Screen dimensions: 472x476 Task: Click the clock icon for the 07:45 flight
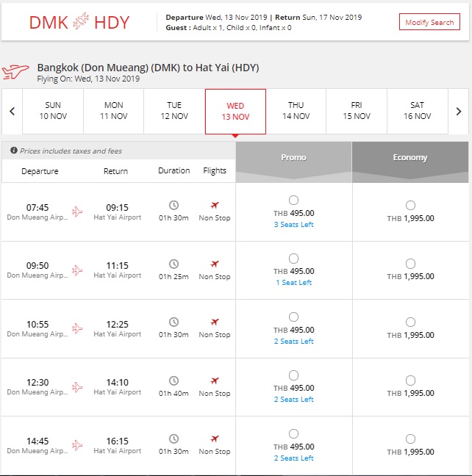click(174, 205)
